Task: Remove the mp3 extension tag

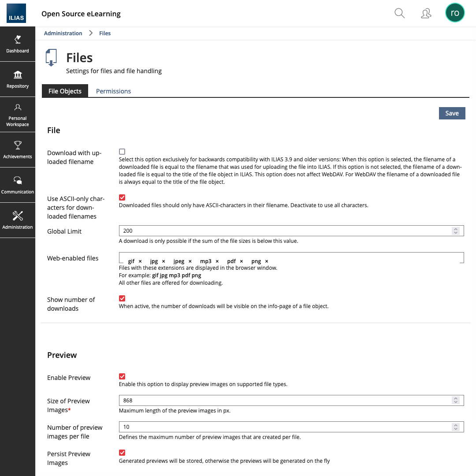Action: click(x=217, y=261)
